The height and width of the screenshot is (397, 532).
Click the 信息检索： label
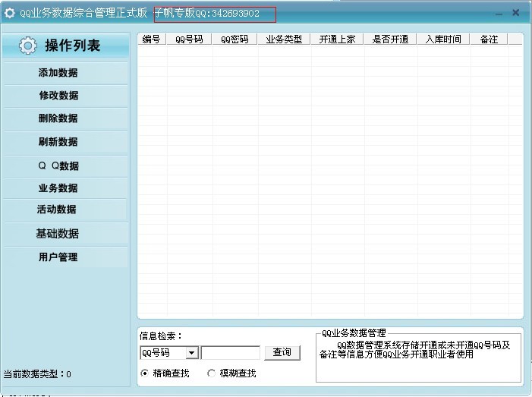click(161, 336)
